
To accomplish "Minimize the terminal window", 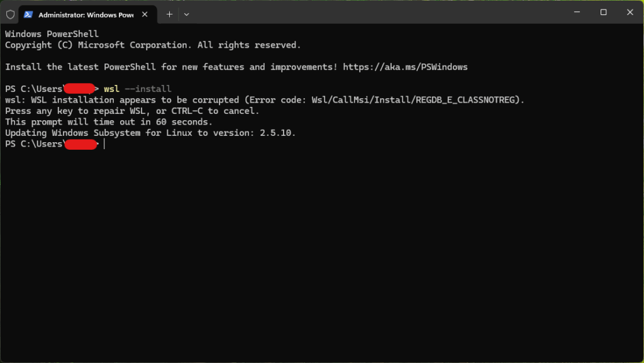I will click(x=577, y=13).
